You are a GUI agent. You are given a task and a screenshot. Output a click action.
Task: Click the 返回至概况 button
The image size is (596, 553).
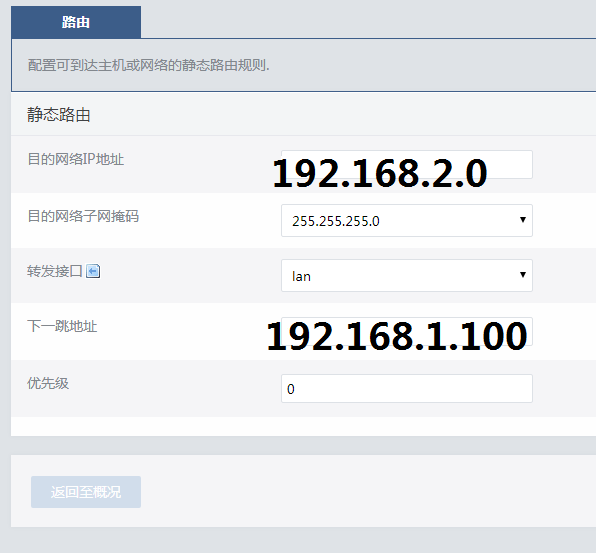(x=86, y=492)
